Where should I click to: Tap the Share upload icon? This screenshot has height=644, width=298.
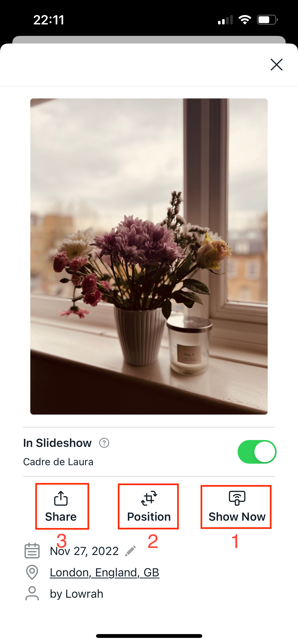[61, 498]
